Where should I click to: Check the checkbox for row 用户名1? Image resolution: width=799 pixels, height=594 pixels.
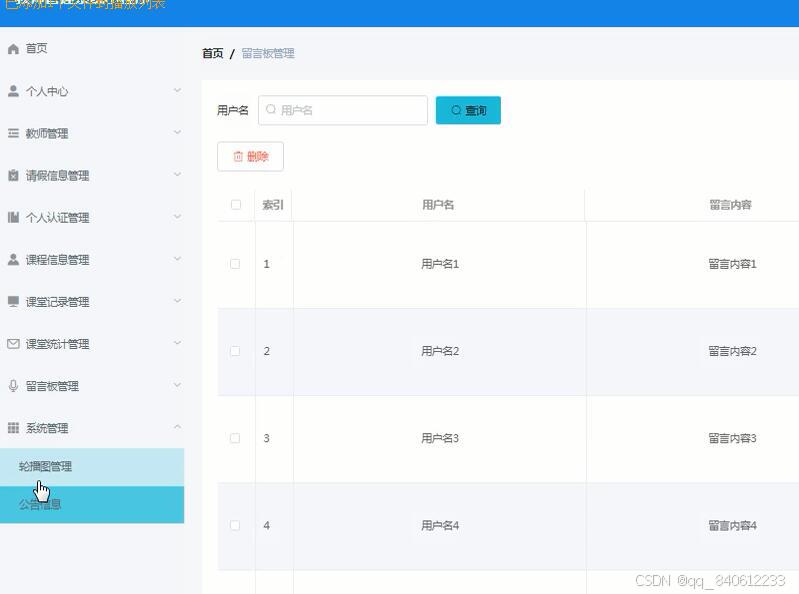click(x=235, y=264)
